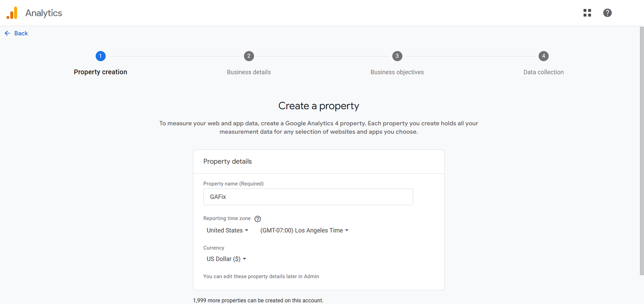This screenshot has width=644, height=304.
Task: Open the Los Angeles Time zone dropdown
Action: [304, 230]
